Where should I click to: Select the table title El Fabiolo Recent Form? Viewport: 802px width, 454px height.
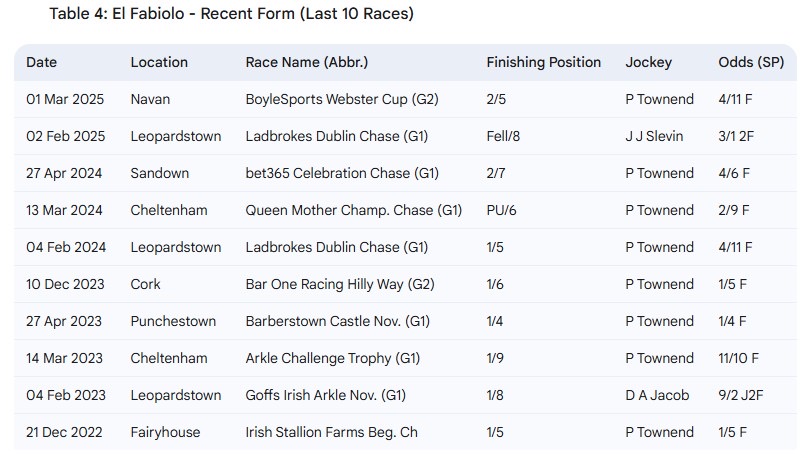click(231, 13)
